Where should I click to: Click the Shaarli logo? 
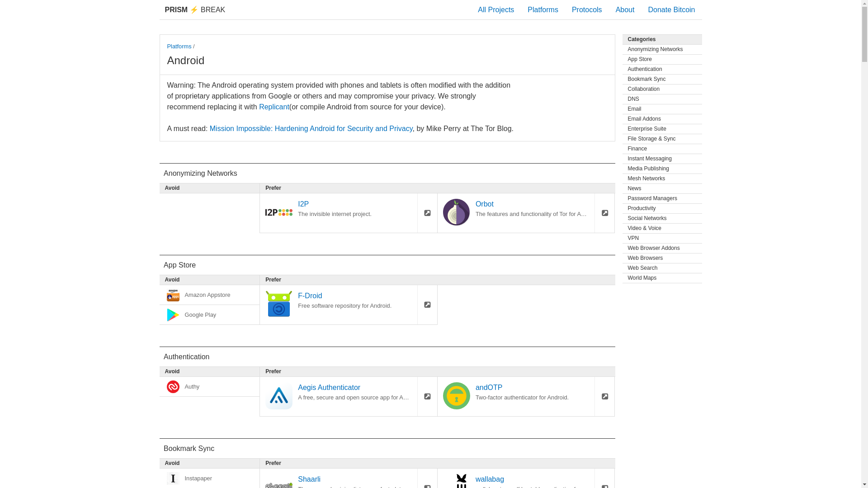tap(278, 485)
